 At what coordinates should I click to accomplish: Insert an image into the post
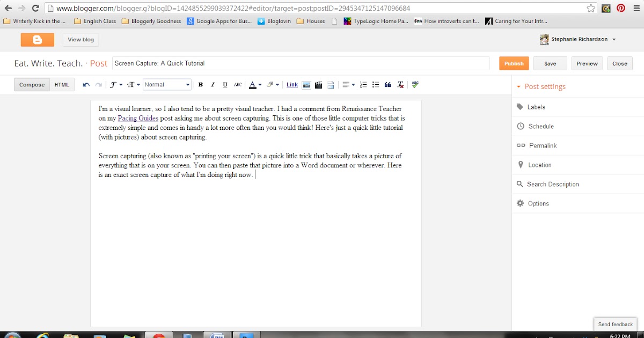click(306, 84)
